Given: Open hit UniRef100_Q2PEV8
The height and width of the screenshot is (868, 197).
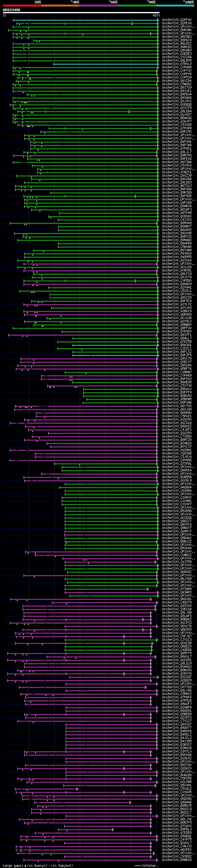Looking at the screenshot, I should coord(177,23).
